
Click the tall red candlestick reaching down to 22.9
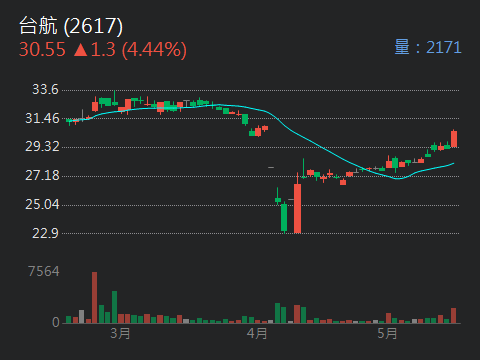click(x=297, y=203)
